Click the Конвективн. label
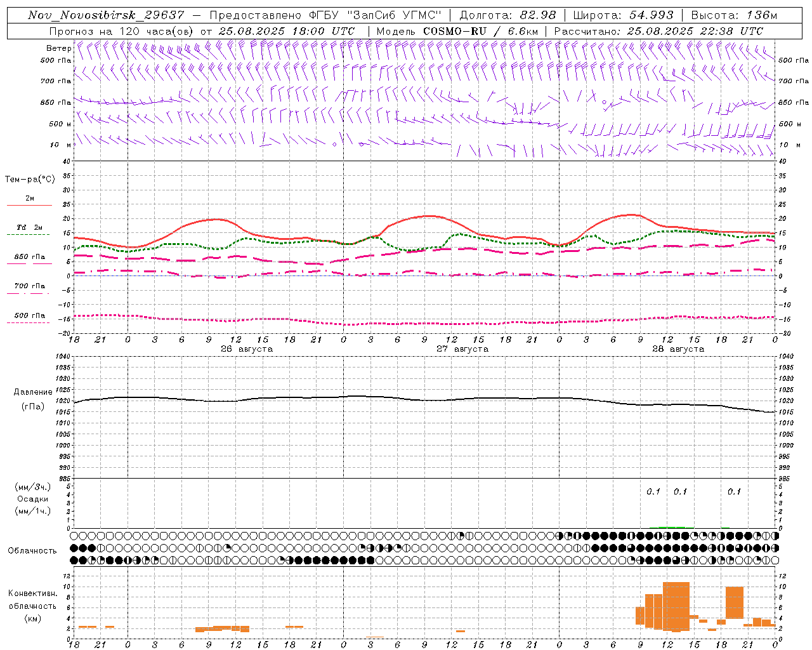 [32, 594]
